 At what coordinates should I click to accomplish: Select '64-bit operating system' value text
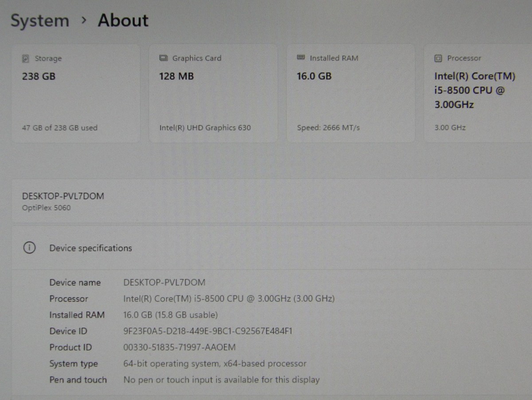[215, 364]
